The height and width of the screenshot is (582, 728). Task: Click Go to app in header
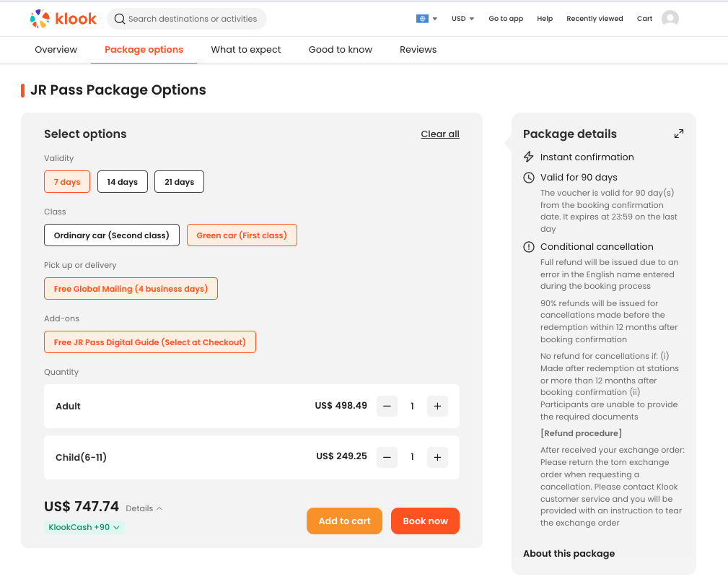click(x=506, y=19)
